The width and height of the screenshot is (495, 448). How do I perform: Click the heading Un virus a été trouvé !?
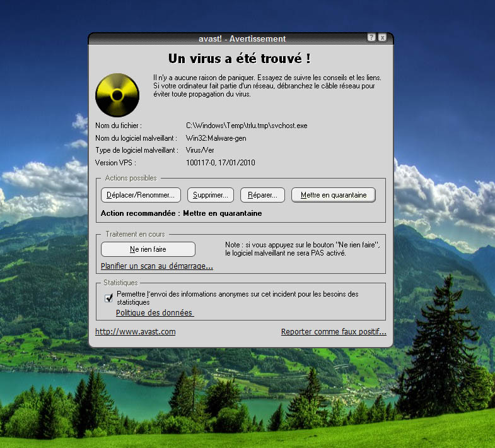point(239,59)
